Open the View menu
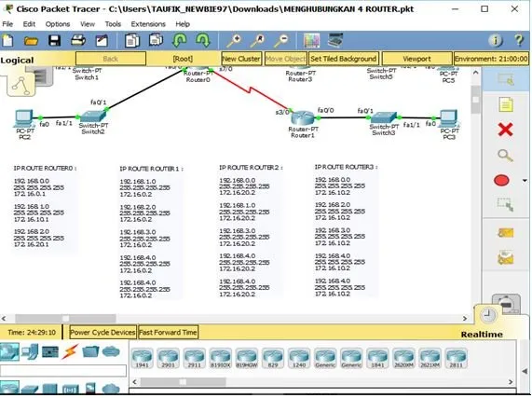532x398 pixels. pos(88,24)
